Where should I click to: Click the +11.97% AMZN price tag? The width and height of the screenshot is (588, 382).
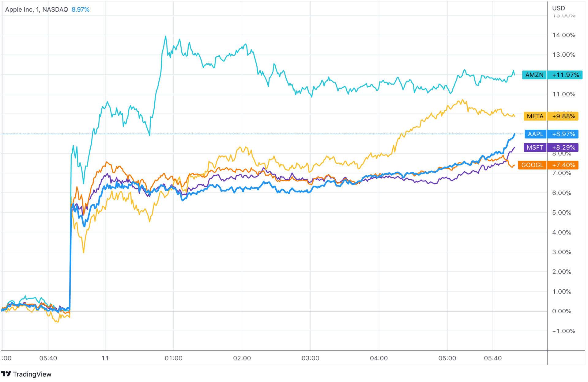pyautogui.click(x=565, y=75)
